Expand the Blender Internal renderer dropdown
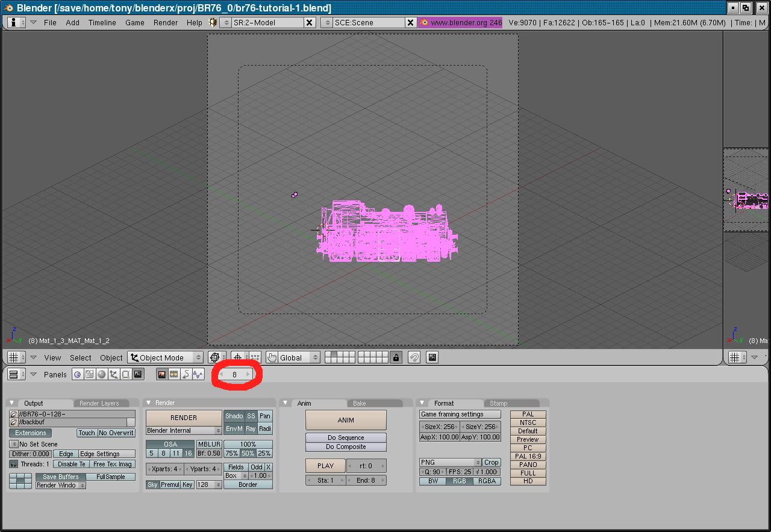771x532 pixels. (184, 431)
